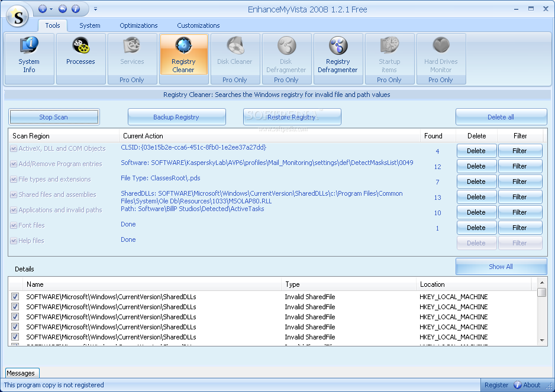
Task: Toggle File types and extensions checkbox
Action: [14, 179]
